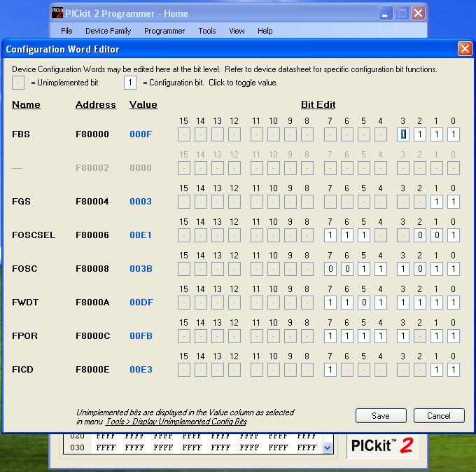The width and height of the screenshot is (476, 472).
Task: Click the PICkit 2 logo
Action: (x=382, y=445)
